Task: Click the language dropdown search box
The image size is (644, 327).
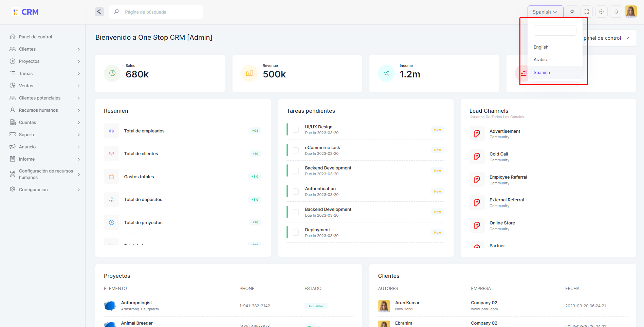Action: (x=555, y=30)
